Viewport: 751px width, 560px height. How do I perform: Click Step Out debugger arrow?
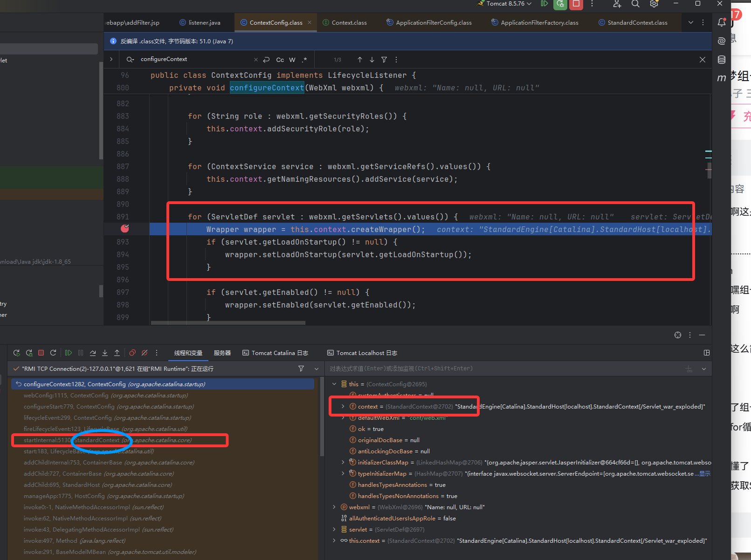click(117, 353)
